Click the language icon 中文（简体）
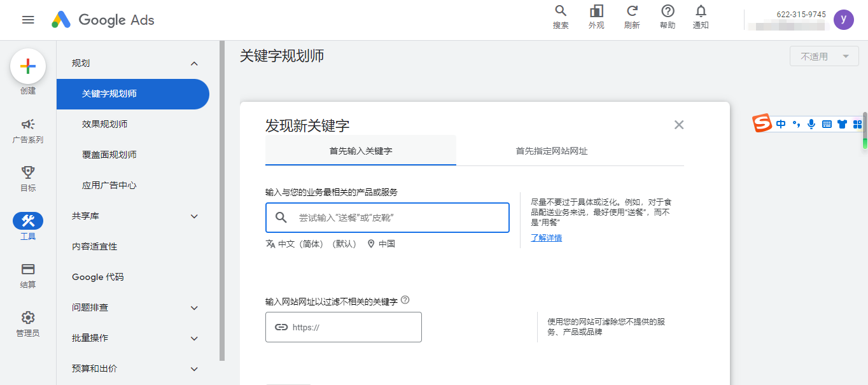868x385 pixels. (270, 244)
